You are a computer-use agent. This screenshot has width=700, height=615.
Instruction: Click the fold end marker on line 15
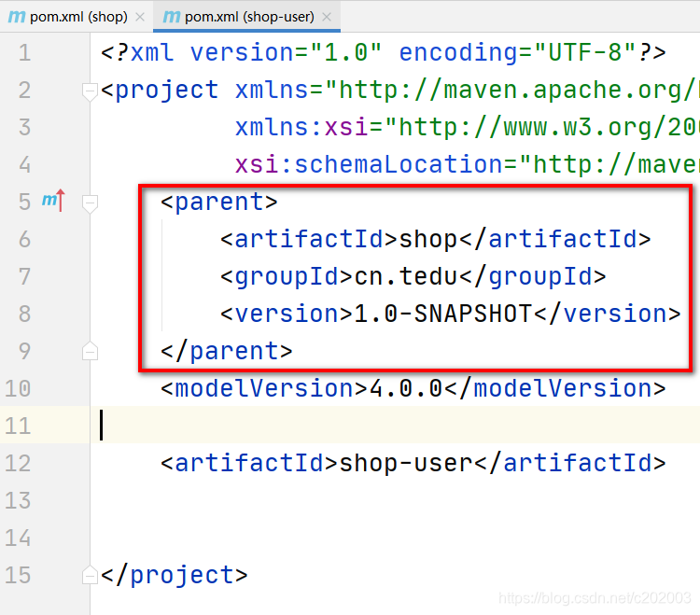coord(90,575)
